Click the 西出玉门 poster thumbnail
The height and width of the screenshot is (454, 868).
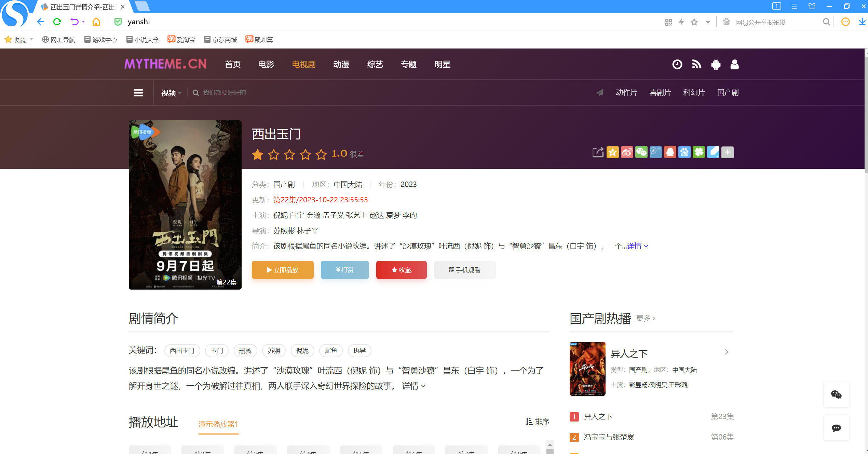click(x=185, y=204)
